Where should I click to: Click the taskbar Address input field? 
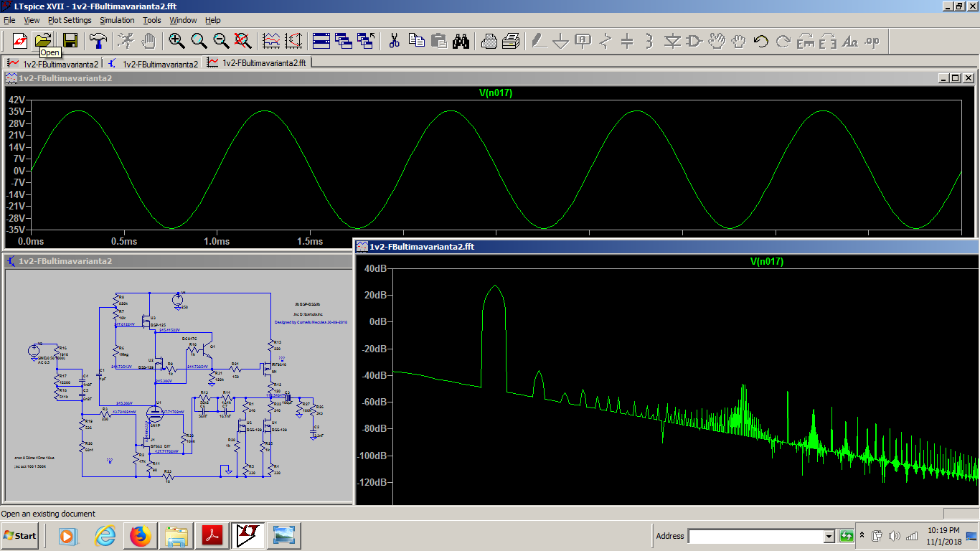755,536
